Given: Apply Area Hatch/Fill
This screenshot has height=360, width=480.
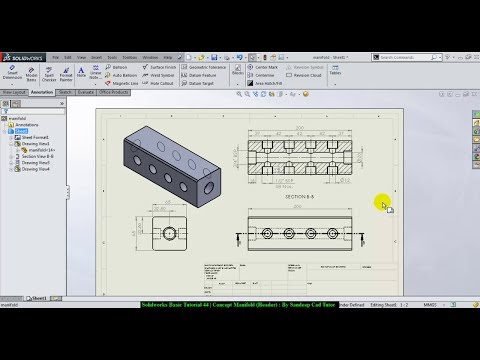Looking at the screenshot, I should [265, 83].
